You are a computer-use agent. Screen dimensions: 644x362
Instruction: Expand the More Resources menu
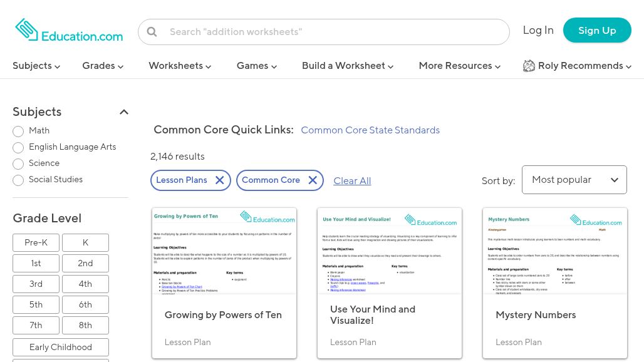point(459,66)
